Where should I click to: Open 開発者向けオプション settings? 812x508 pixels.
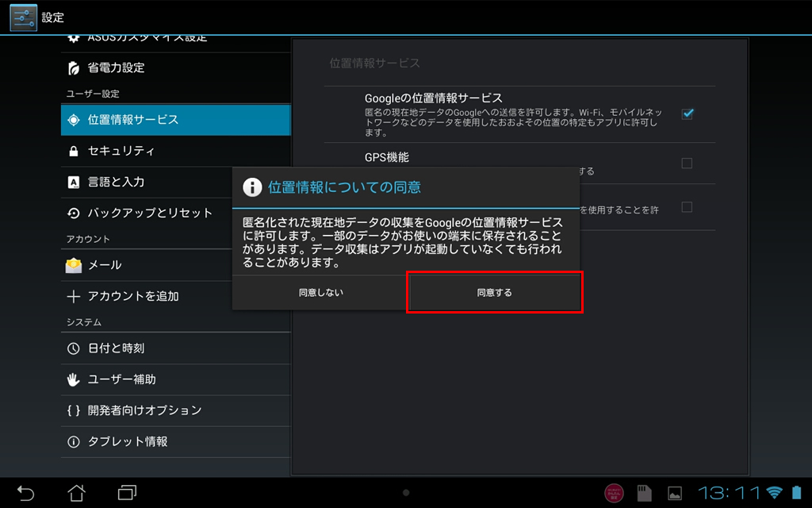[x=144, y=410]
